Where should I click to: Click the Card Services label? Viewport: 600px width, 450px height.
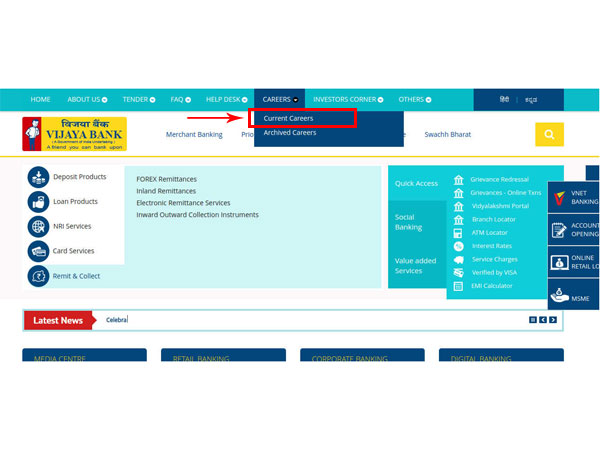[73, 251]
